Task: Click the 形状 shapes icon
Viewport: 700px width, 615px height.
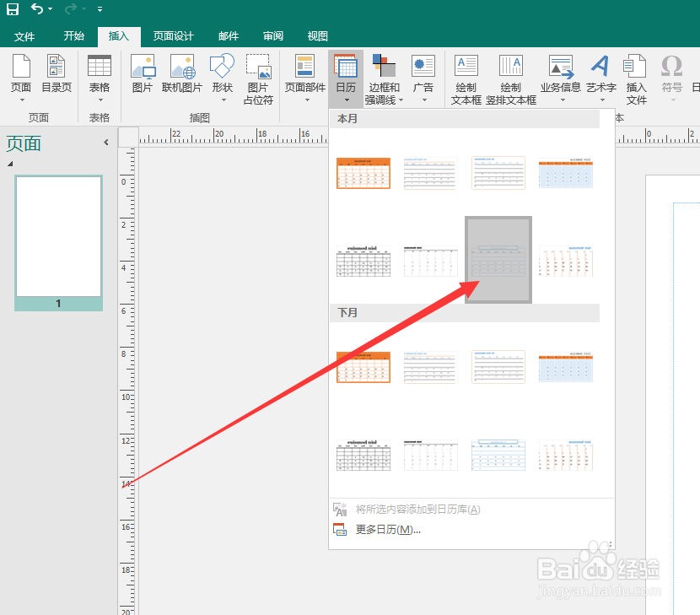Action: [x=222, y=66]
